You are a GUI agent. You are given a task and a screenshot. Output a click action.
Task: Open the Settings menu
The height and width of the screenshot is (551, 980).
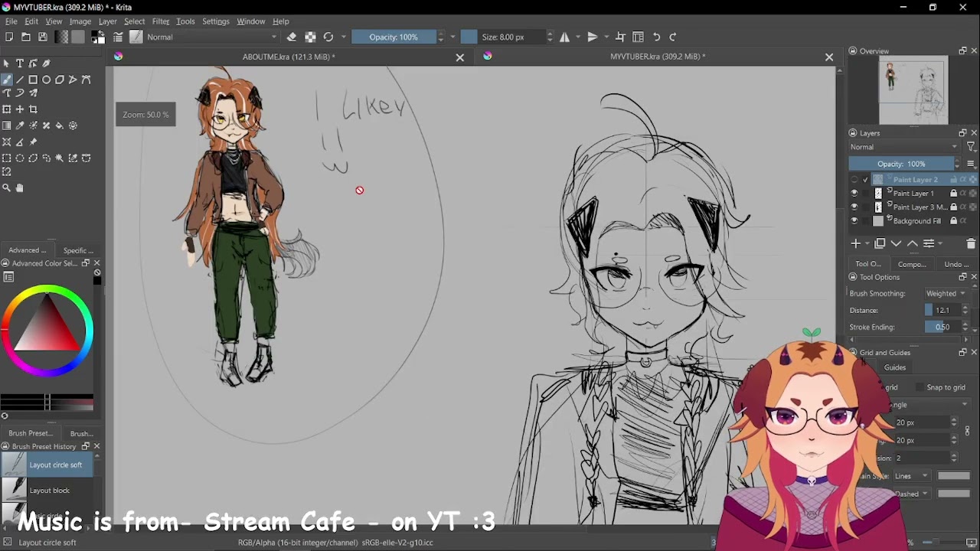[x=216, y=21]
